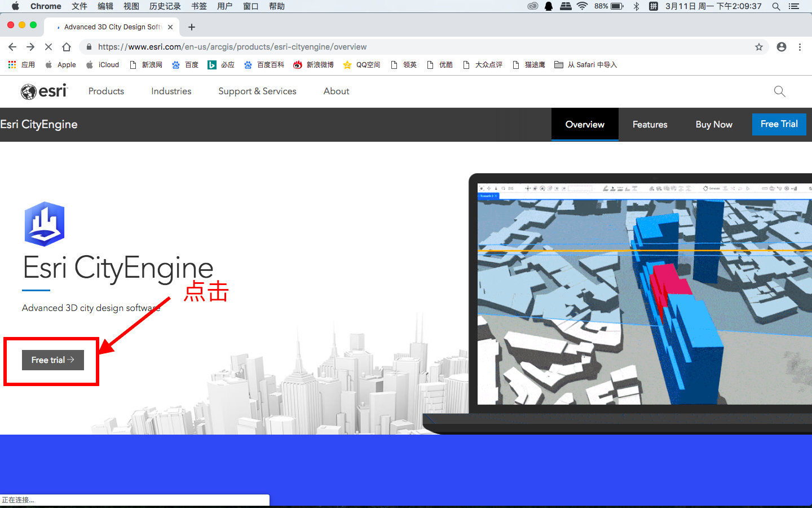Image resolution: width=812 pixels, height=508 pixels.
Task: Open a new tab with the plus button
Action: (192, 27)
